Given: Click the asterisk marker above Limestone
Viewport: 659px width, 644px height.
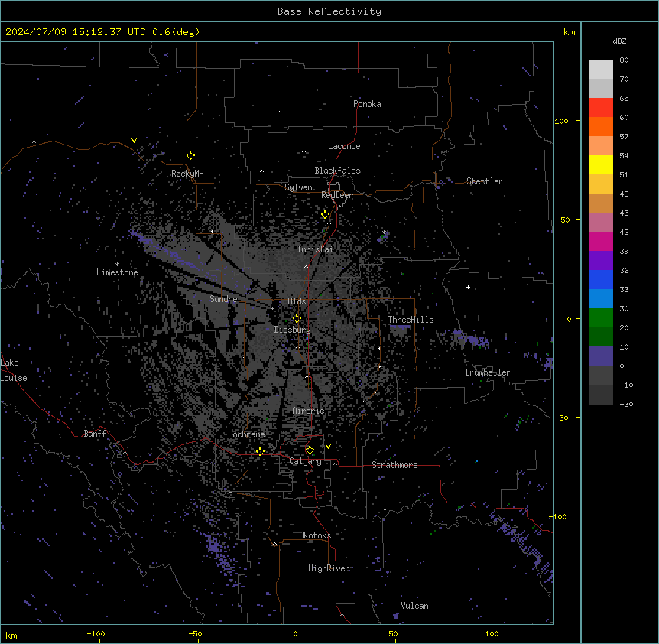Looking at the screenshot, I should pyautogui.click(x=117, y=265).
